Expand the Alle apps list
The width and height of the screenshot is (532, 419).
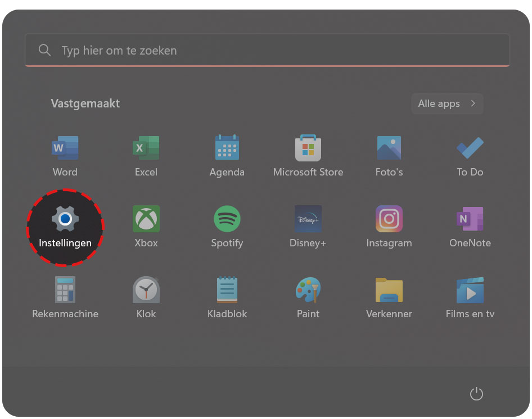[x=447, y=104]
